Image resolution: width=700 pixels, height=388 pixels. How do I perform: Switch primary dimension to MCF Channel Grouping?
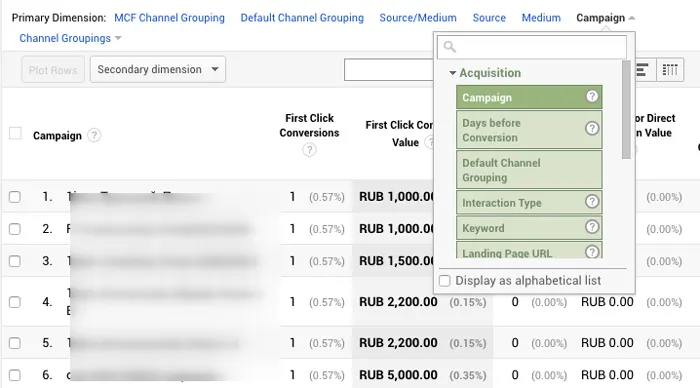click(169, 18)
